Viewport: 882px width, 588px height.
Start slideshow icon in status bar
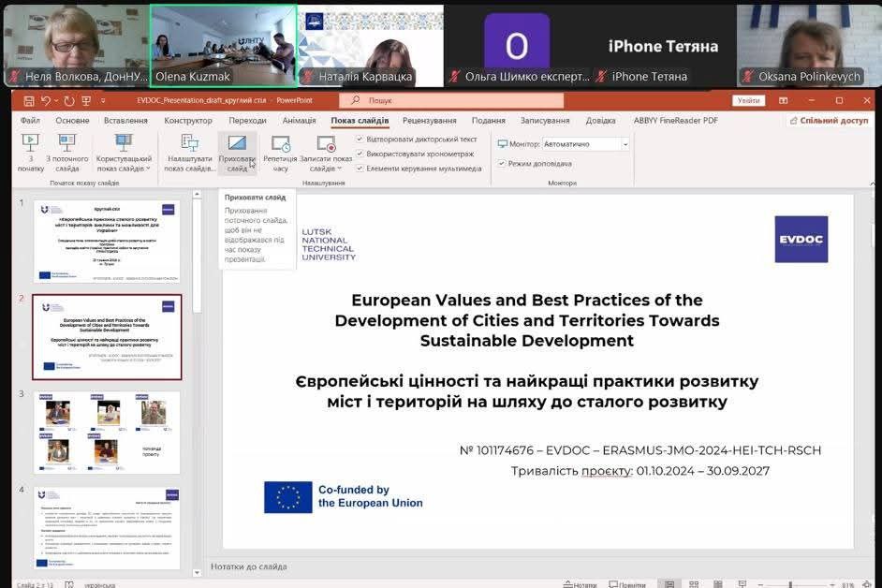742,584
